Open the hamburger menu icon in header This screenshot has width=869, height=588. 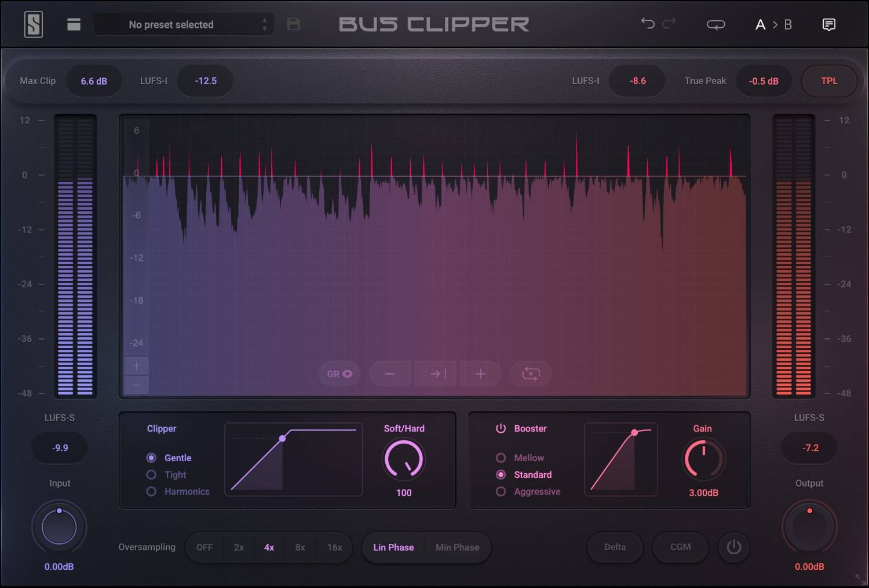tap(74, 24)
